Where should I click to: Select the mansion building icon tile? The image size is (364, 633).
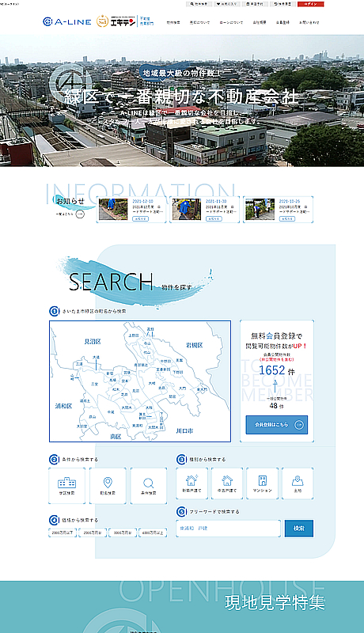coord(262,483)
